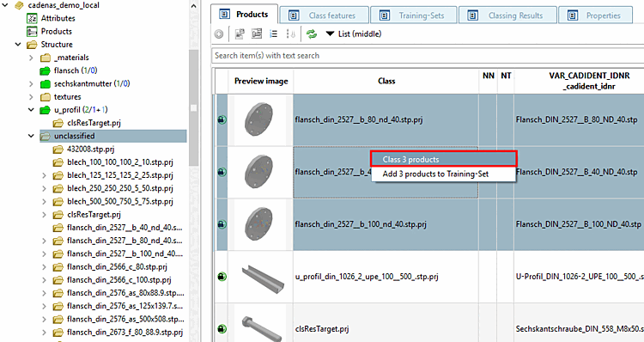
Task: Select the Products tab
Action: coord(245,15)
